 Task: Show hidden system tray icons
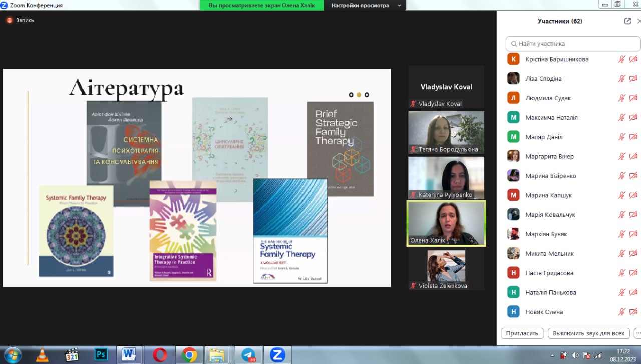tap(553, 355)
